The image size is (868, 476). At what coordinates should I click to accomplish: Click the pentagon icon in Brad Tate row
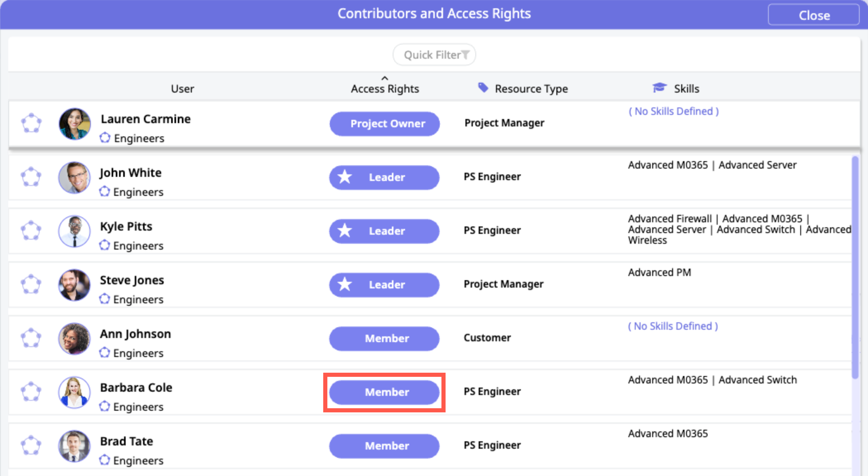click(x=31, y=445)
